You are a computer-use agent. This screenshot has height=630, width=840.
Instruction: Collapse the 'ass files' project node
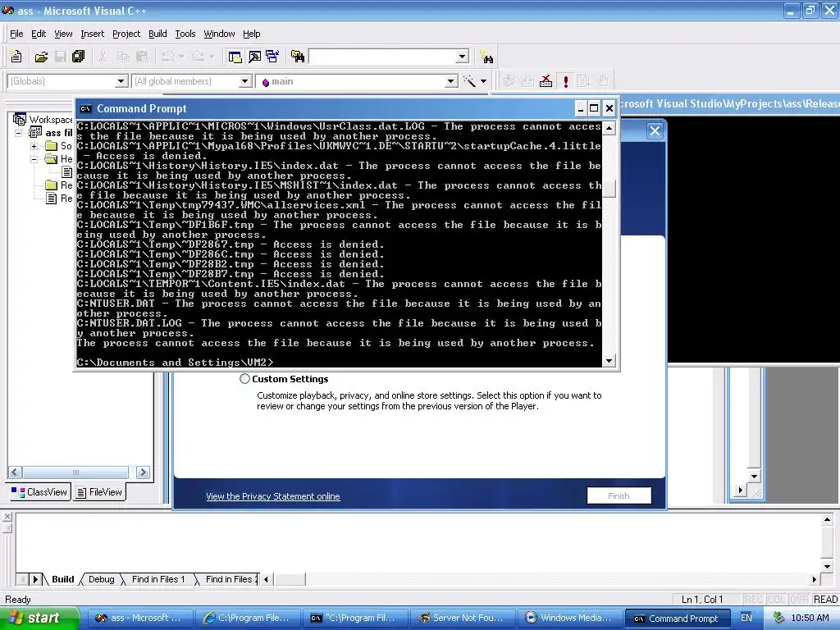coord(18,132)
